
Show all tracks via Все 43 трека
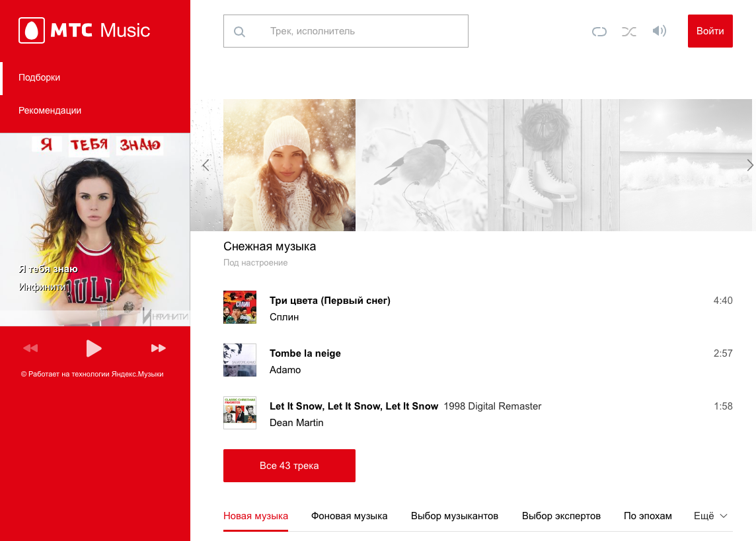tap(289, 466)
